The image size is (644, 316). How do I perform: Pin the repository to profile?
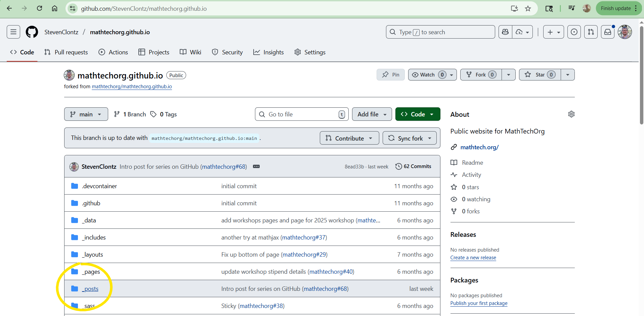tap(391, 75)
